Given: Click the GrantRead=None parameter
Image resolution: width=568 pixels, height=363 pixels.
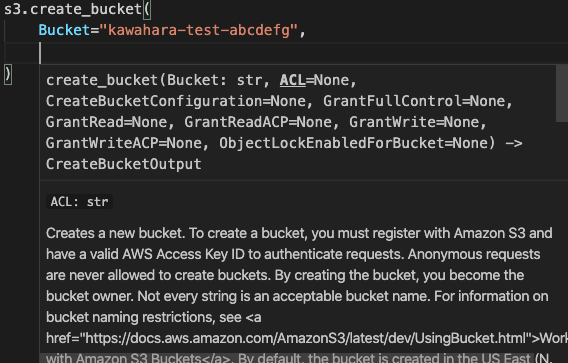Looking at the screenshot, I should point(106,122).
